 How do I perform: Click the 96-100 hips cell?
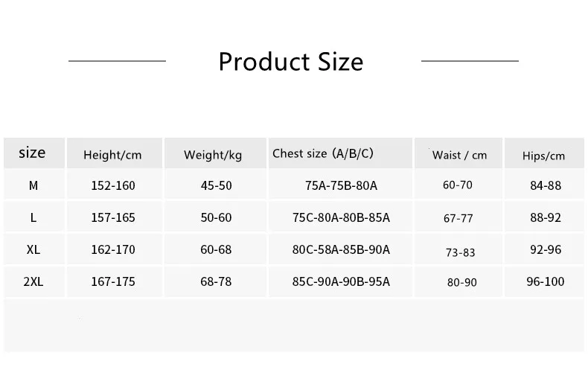point(546,281)
